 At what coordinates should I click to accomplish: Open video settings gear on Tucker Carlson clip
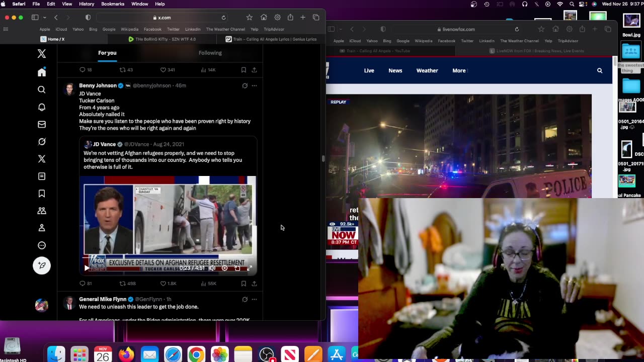(x=224, y=268)
